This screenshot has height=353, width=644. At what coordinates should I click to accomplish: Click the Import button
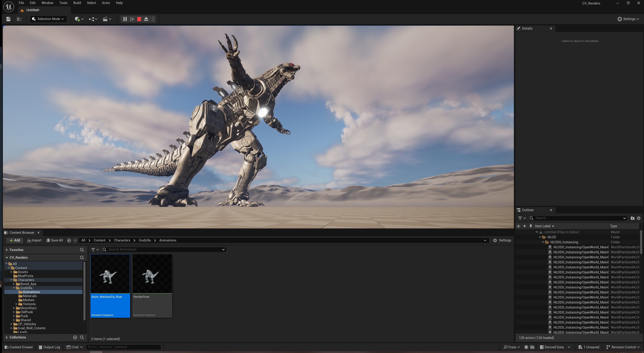(34, 240)
